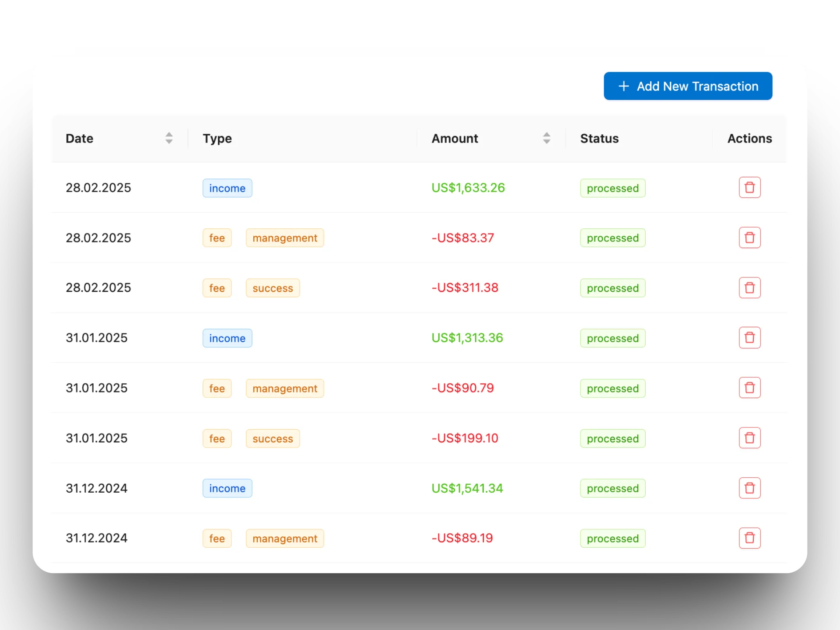Click the US$1,541.34 amount cell
840x630 pixels.
(467, 488)
